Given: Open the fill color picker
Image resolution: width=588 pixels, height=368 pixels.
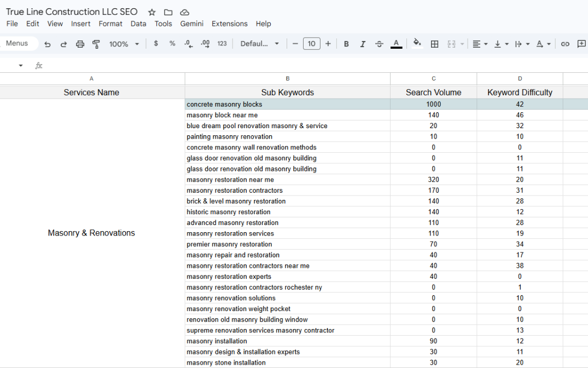Looking at the screenshot, I should click(x=417, y=44).
